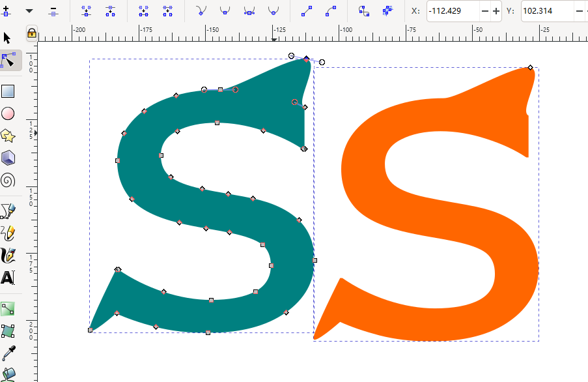Decrease X coordinate with minus button
Viewport: 588px width, 382px height.
tap(485, 11)
